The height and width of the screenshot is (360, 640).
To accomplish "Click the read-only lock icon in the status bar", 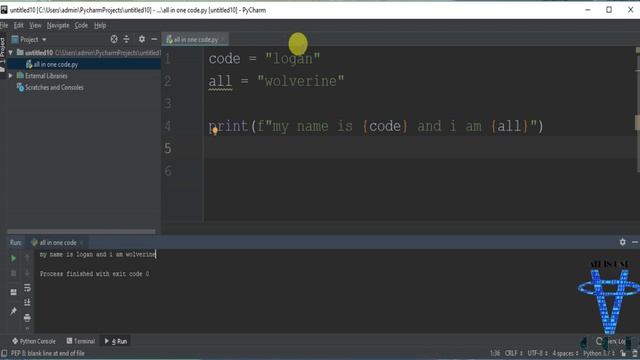I will [623, 353].
